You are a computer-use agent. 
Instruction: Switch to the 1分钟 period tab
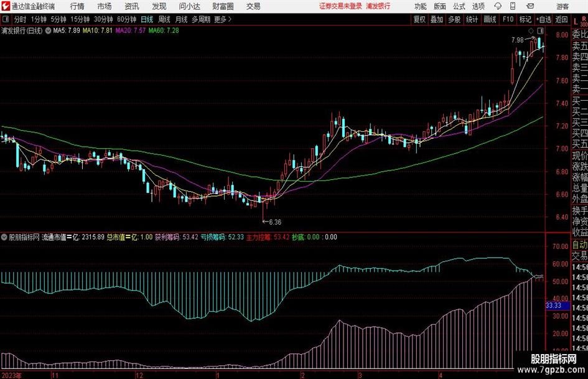[39, 19]
